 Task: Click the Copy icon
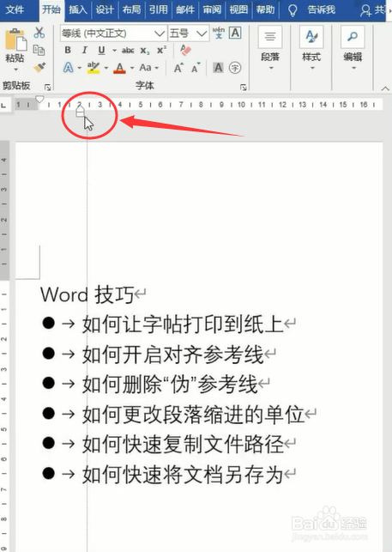[39, 51]
